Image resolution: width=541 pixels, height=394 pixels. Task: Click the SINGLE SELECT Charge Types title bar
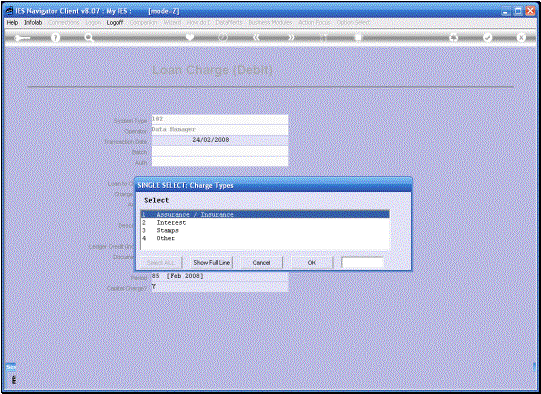click(273, 185)
